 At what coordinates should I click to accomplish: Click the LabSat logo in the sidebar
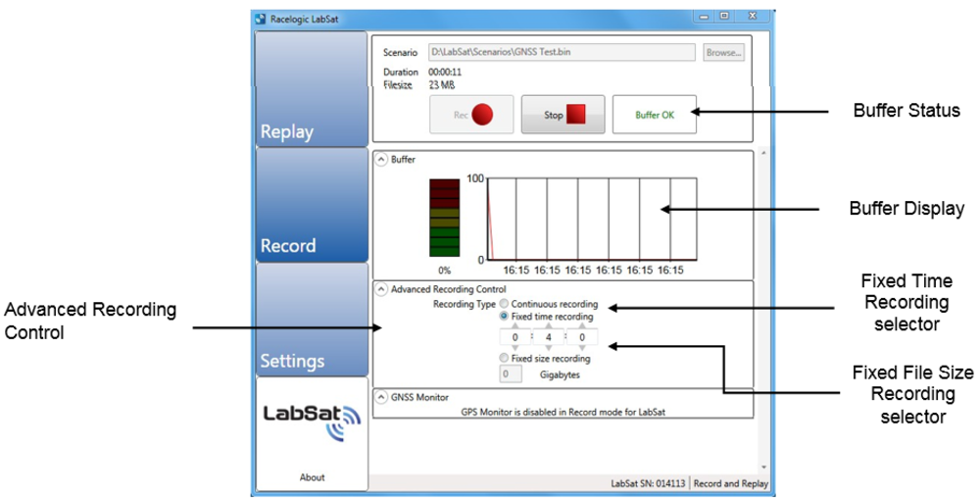(x=312, y=420)
